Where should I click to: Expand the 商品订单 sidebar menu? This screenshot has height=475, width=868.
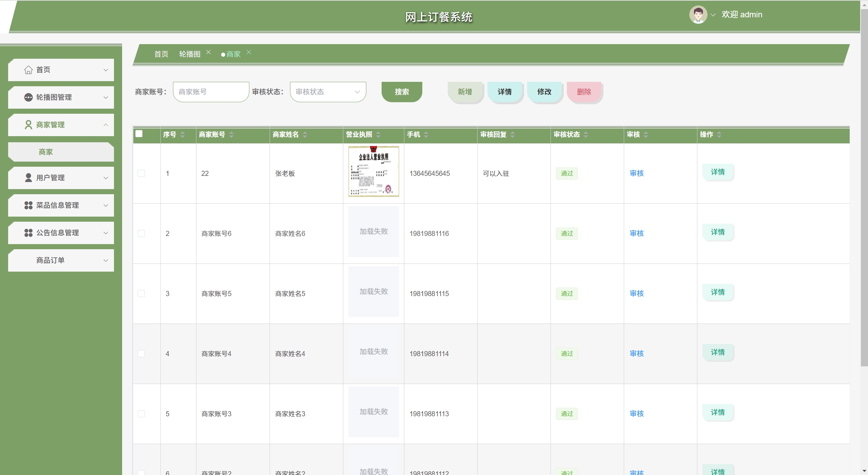coord(105,260)
